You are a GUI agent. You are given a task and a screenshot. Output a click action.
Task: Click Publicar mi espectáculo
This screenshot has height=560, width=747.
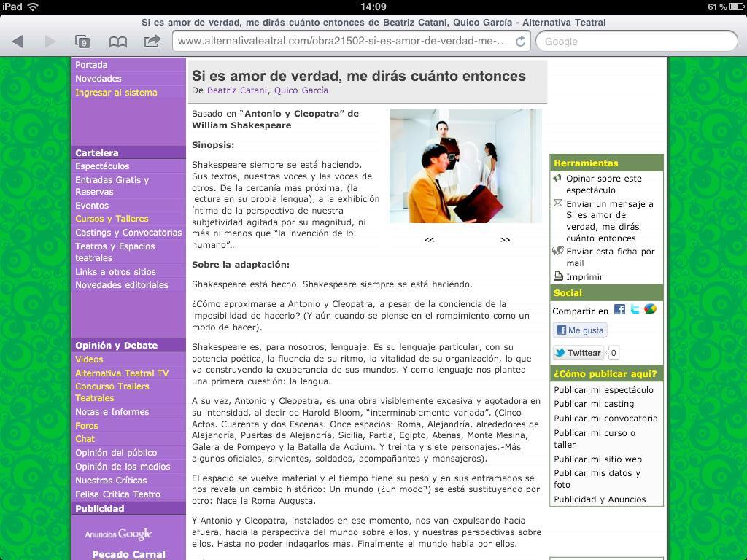pos(603,390)
